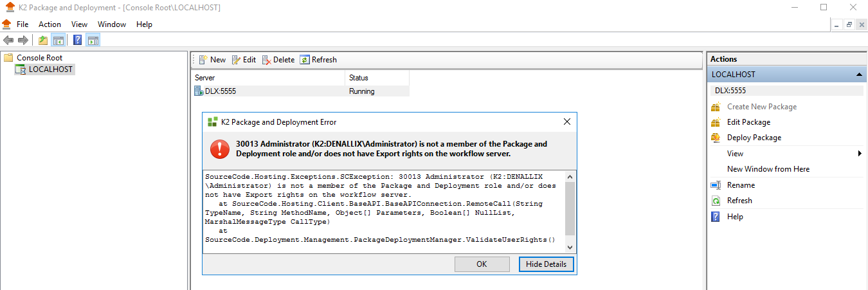The image size is (868, 290).
Task: Click the Back arrow in toolbar
Action: [8, 41]
